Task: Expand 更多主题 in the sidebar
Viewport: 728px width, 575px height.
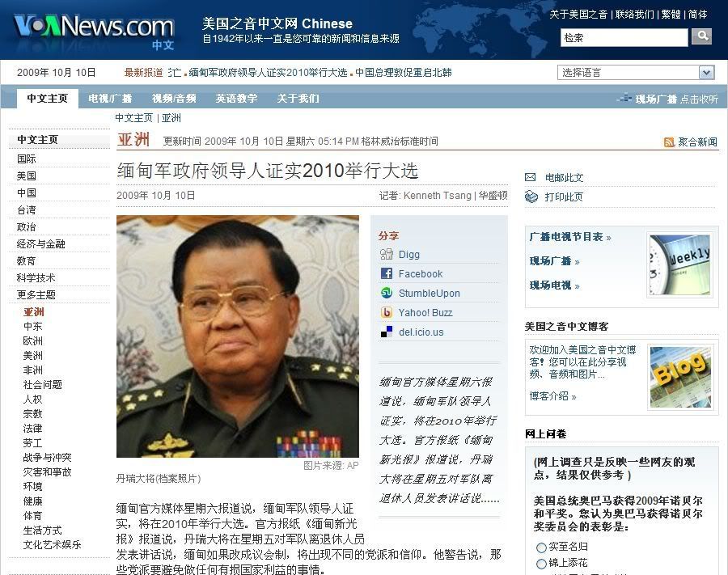Action: [x=36, y=294]
